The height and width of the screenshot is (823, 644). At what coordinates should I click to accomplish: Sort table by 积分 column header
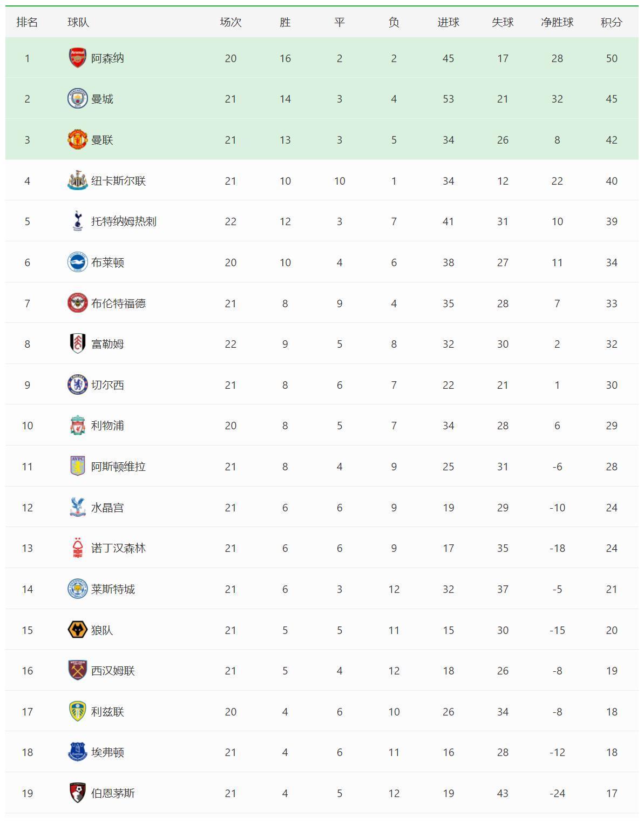click(611, 22)
